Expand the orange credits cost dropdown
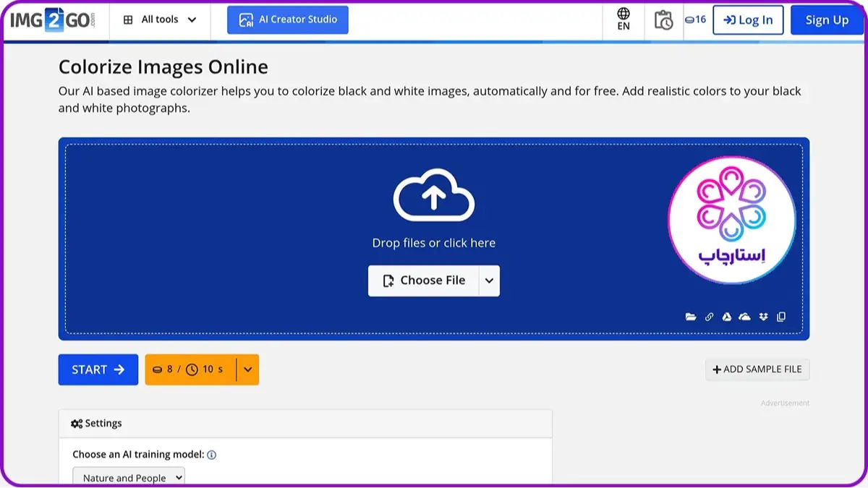This screenshot has height=488, width=868. click(247, 369)
